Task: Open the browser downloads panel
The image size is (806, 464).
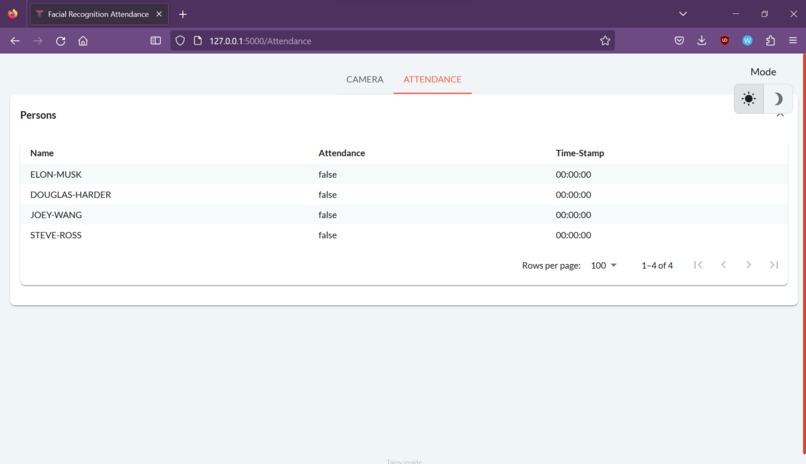Action: (702, 41)
